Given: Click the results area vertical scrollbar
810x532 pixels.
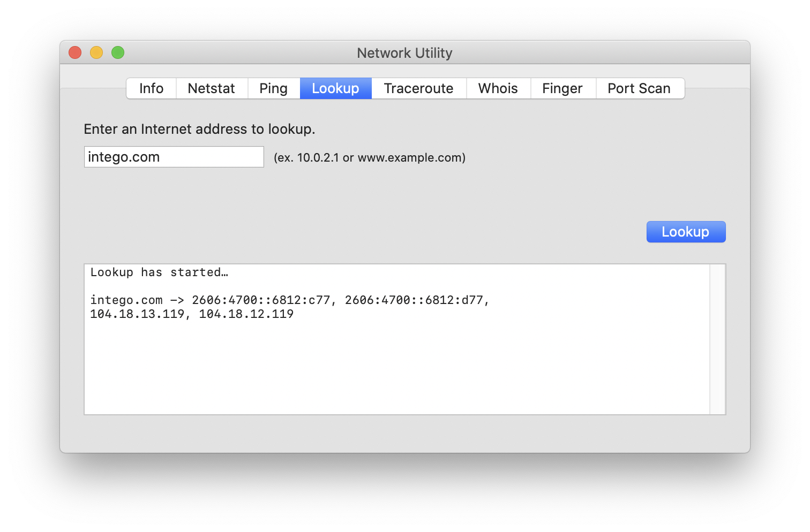Looking at the screenshot, I should click(717, 339).
